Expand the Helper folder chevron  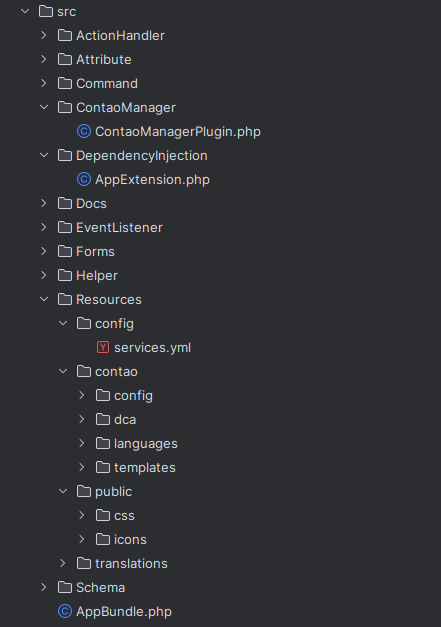pyautogui.click(x=44, y=275)
